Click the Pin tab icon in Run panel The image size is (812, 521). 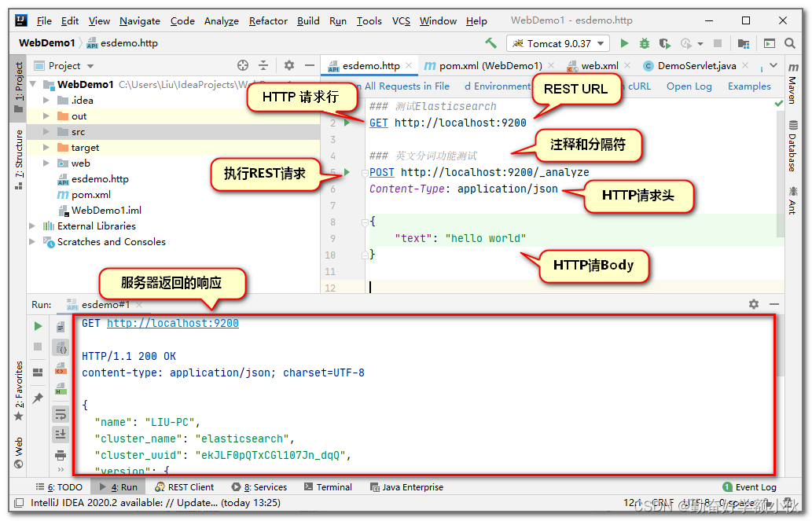[x=38, y=398]
